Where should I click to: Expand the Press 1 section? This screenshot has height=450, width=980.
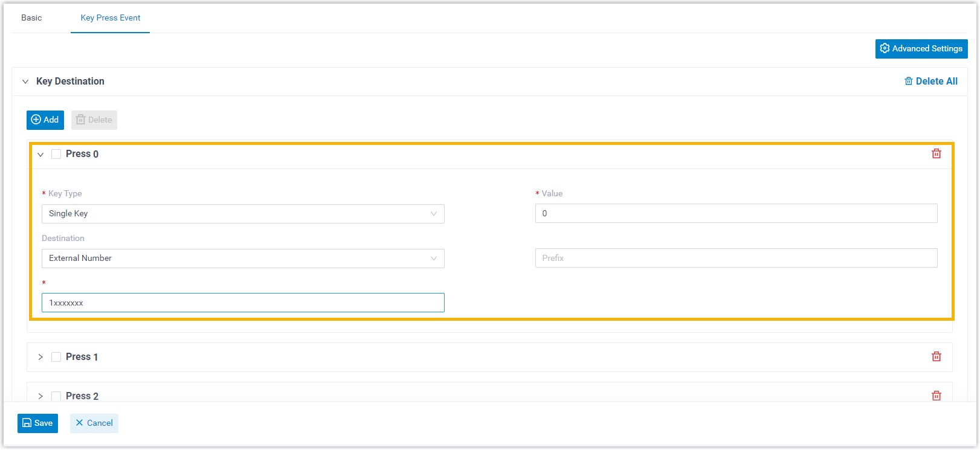40,357
